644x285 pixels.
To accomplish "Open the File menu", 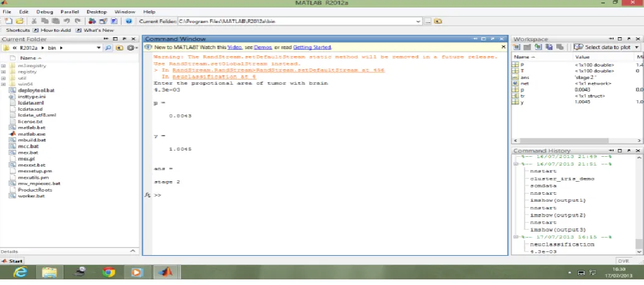I will click(7, 12).
